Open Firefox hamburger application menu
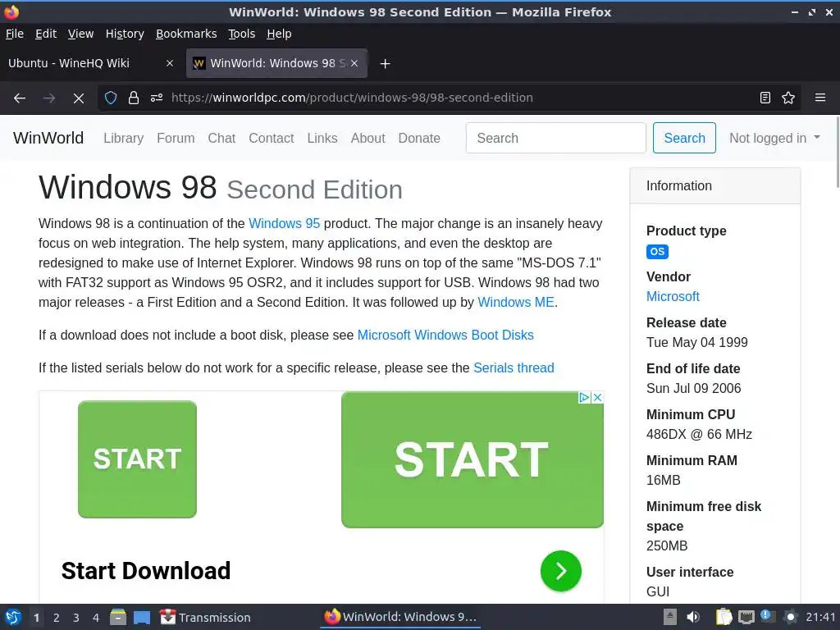 820,98
